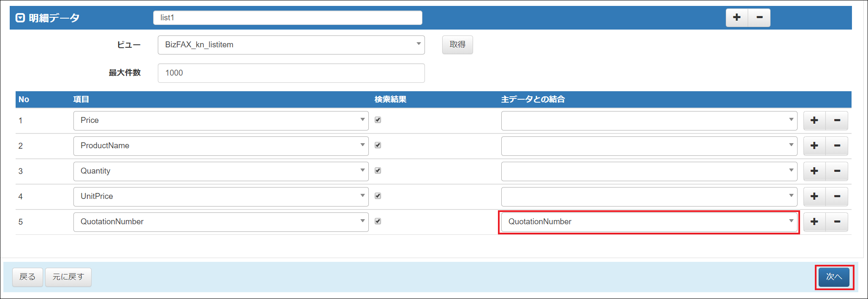Remove the ProductName row with minus icon
This screenshot has height=299, width=868.
pyautogui.click(x=837, y=146)
